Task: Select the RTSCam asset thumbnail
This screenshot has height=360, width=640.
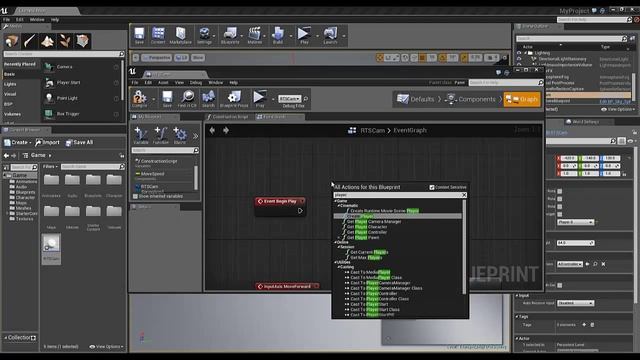Action: pyautogui.click(x=51, y=248)
